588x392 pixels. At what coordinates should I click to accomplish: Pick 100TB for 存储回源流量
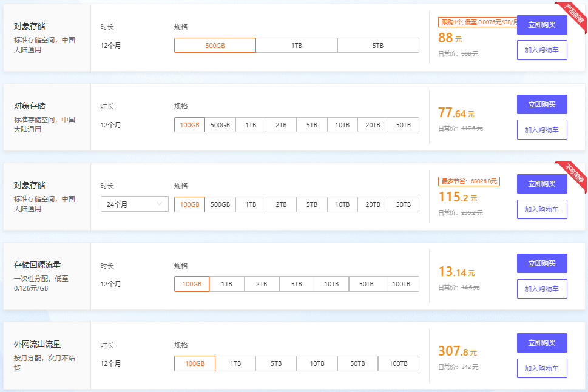400,284
